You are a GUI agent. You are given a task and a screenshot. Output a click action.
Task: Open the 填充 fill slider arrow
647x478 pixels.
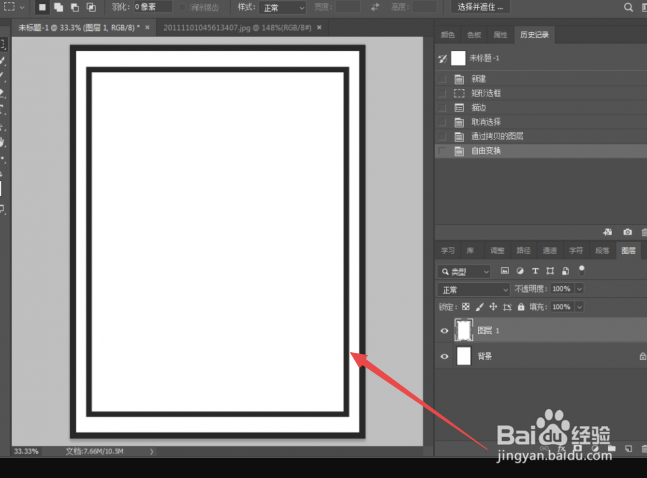click(579, 307)
